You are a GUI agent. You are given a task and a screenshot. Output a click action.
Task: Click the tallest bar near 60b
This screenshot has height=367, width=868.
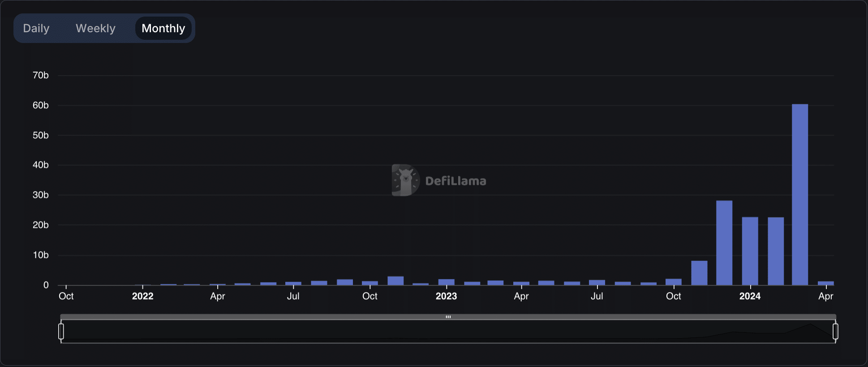tap(800, 195)
